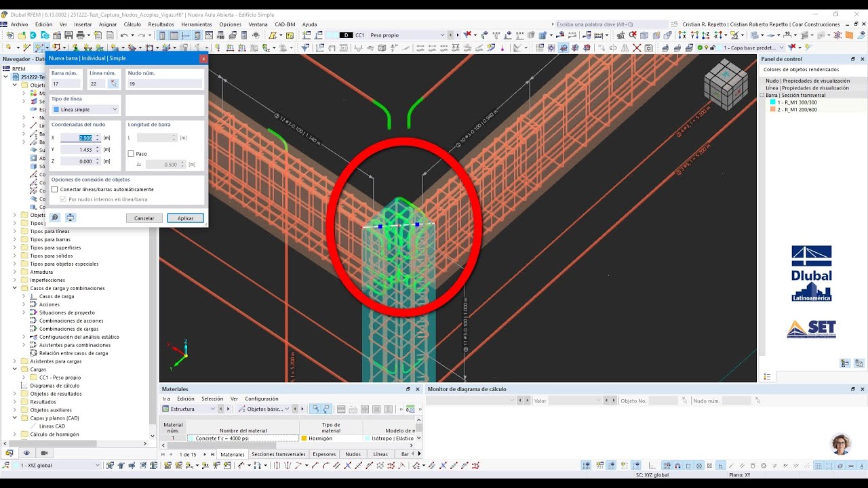Expand the Resultados tree folder

click(x=15, y=402)
